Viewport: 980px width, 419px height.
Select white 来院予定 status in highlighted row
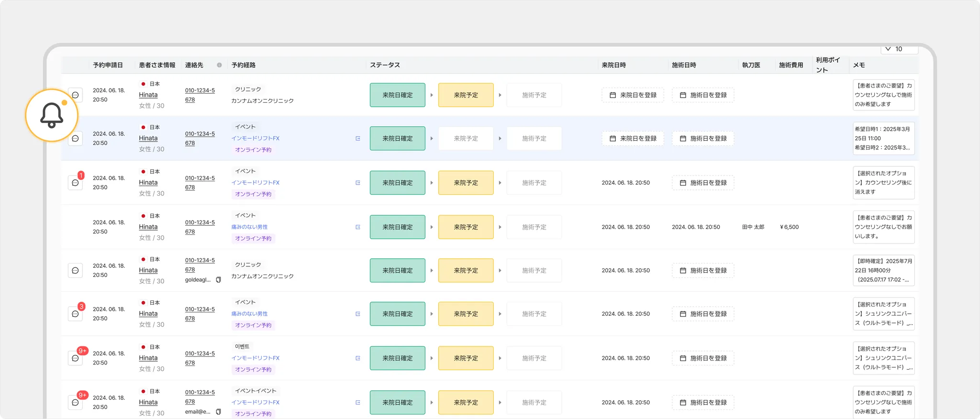point(466,138)
